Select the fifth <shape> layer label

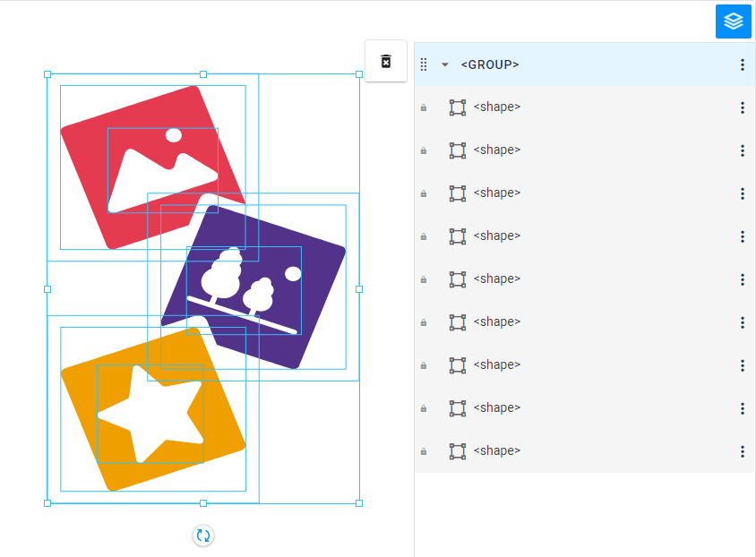tap(497, 278)
